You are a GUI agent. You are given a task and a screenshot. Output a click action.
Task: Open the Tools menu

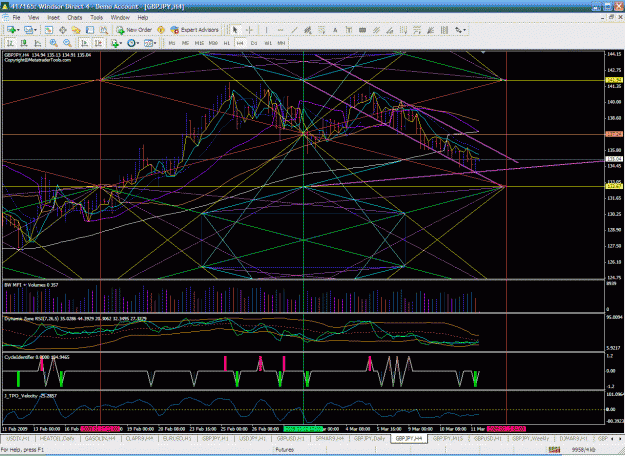click(x=96, y=18)
